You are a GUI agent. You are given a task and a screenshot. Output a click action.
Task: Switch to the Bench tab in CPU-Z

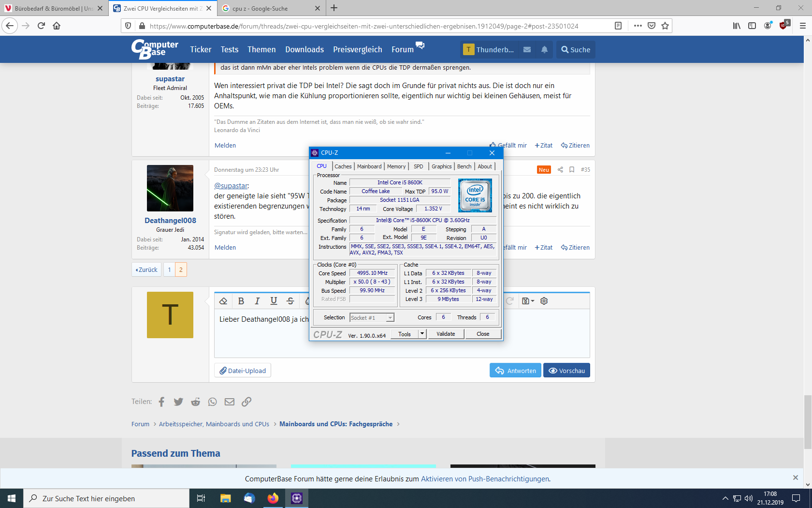[464, 166]
